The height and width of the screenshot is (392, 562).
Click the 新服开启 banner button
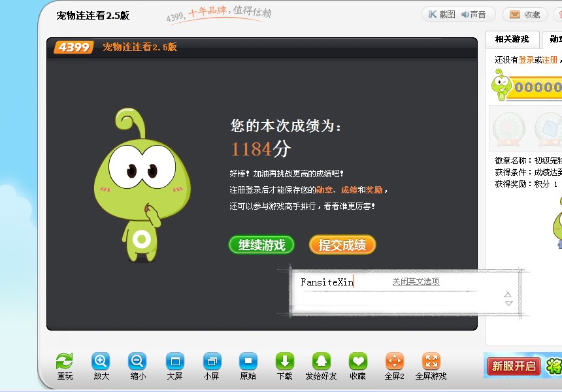[513, 367]
